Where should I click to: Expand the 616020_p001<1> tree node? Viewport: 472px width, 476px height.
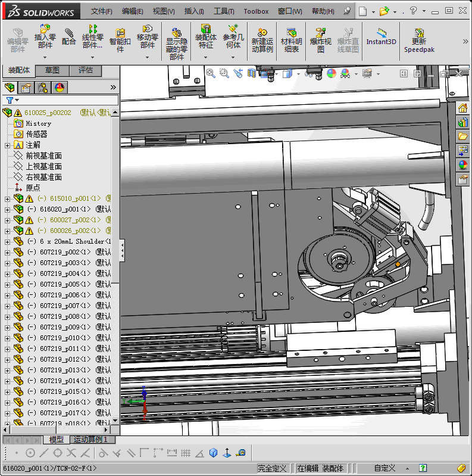7,209
